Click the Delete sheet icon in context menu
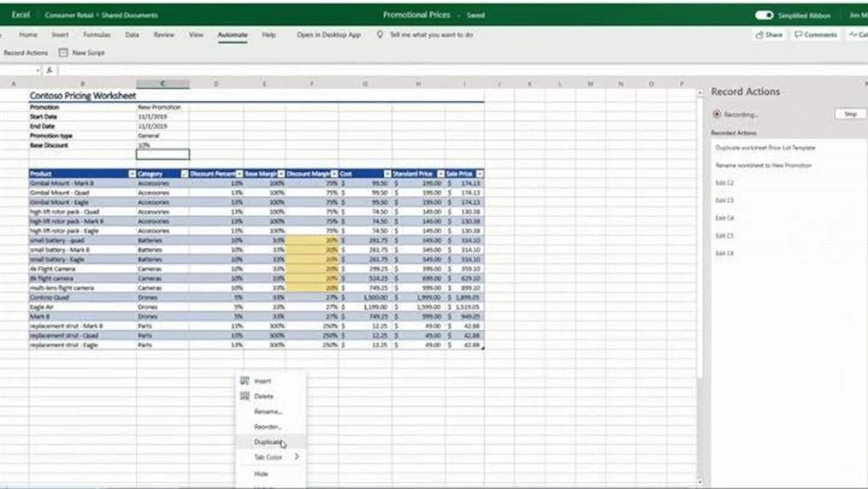The image size is (868, 489). pyautogui.click(x=245, y=396)
